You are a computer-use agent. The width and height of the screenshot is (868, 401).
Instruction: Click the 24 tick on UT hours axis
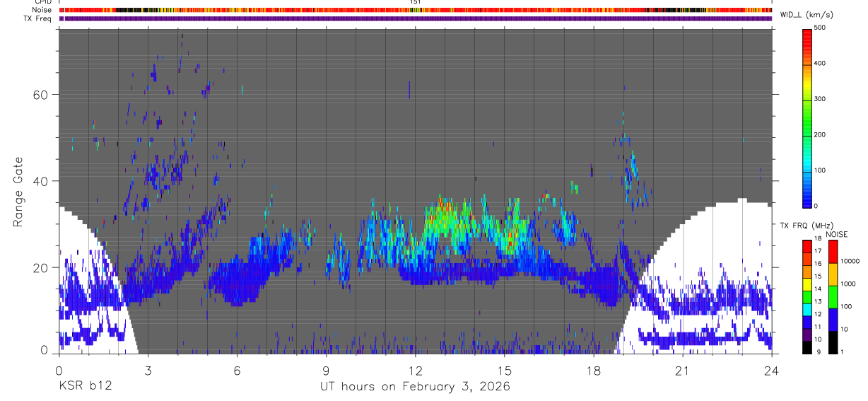coord(772,370)
